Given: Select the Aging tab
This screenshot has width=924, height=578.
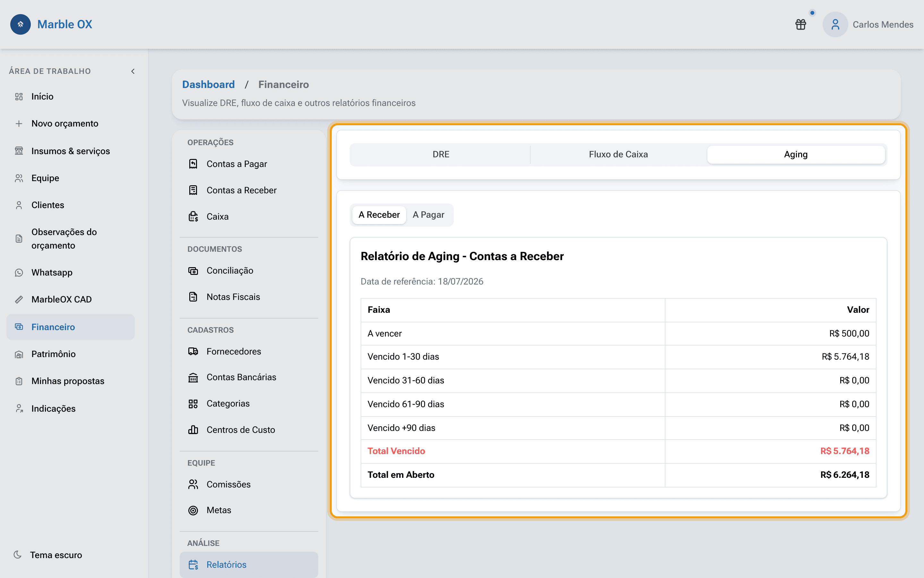Looking at the screenshot, I should click(x=796, y=154).
